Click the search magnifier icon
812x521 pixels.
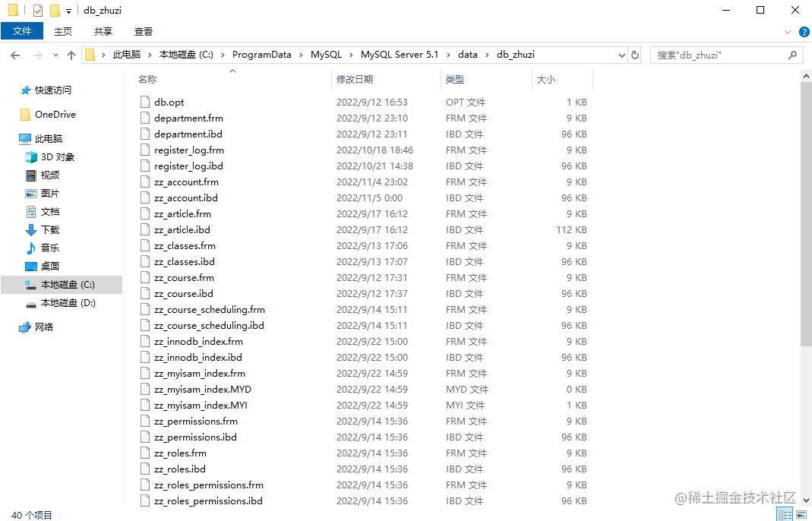(792, 55)
